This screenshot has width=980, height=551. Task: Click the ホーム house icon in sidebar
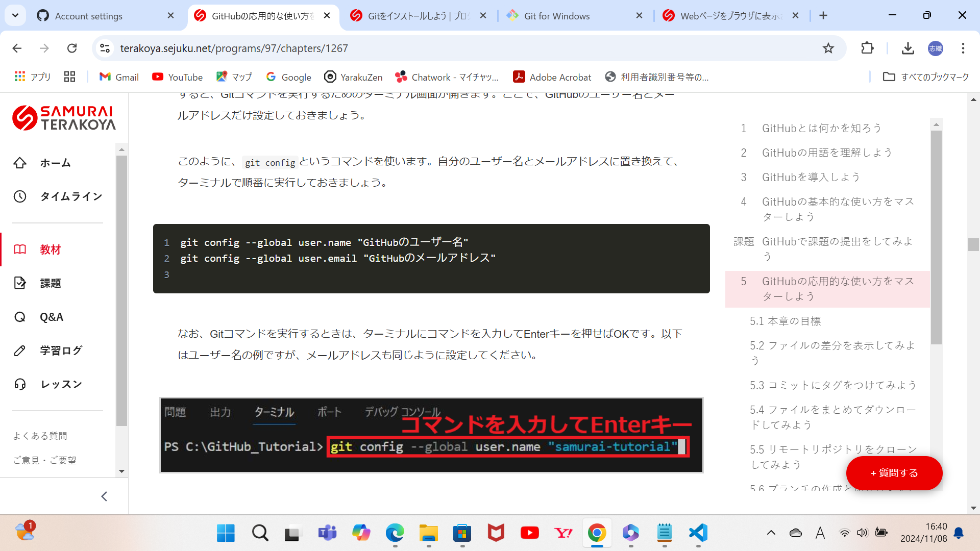click(20, 163)
